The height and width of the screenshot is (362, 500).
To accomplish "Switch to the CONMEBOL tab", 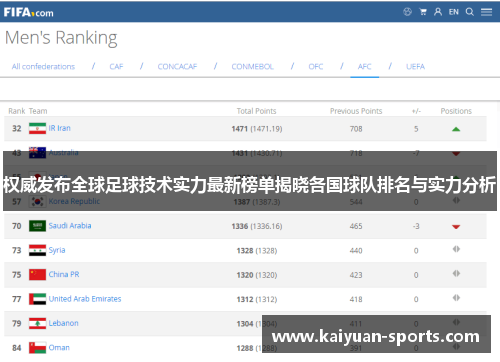I will click(x=253, y=67).
